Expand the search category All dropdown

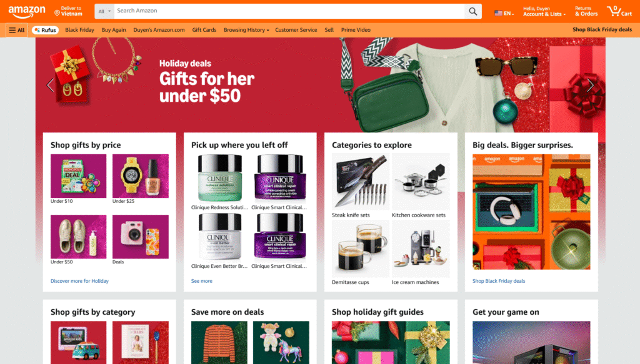coord(104,11)
